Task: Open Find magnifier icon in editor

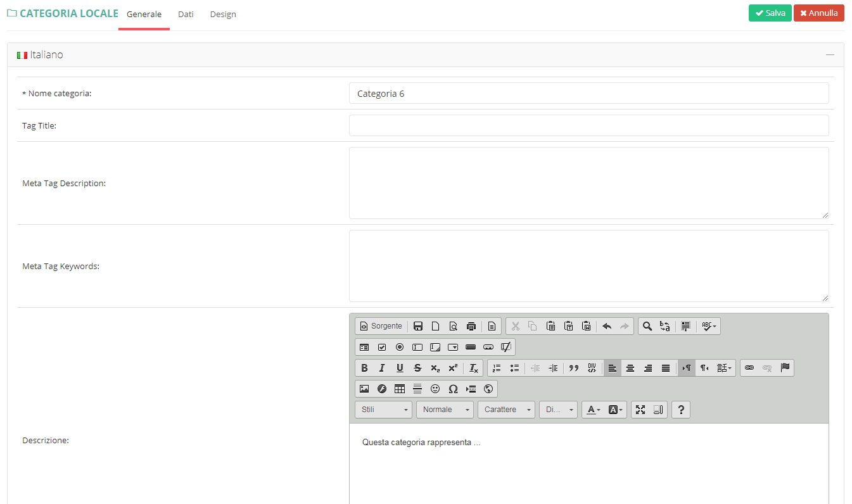Action: click(647, 326)
